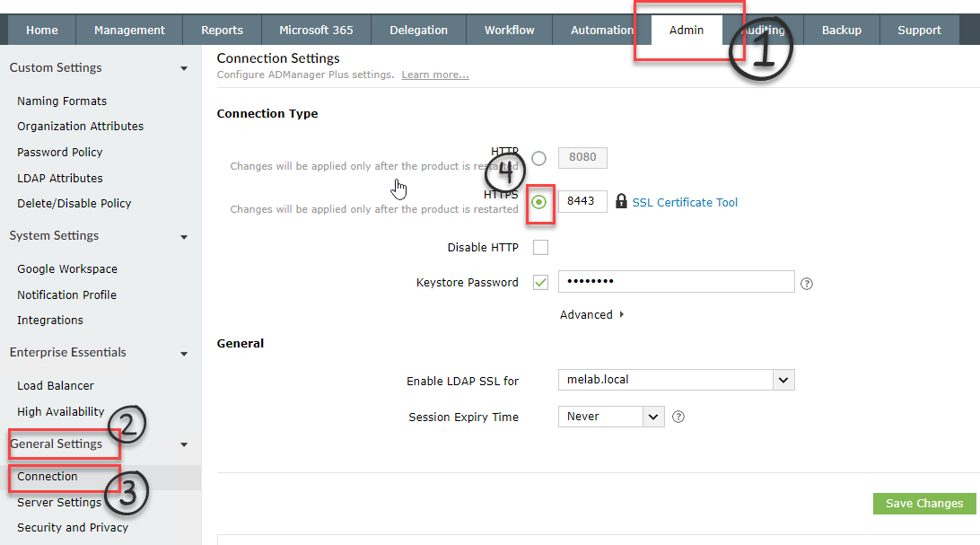Open the SSL Certificate Tool link

click(685, 202)
